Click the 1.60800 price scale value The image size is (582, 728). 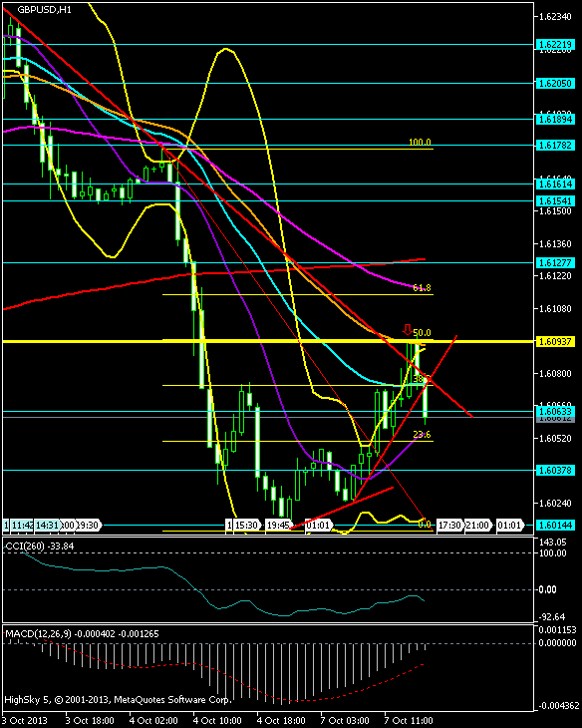(x=555, y=373)
